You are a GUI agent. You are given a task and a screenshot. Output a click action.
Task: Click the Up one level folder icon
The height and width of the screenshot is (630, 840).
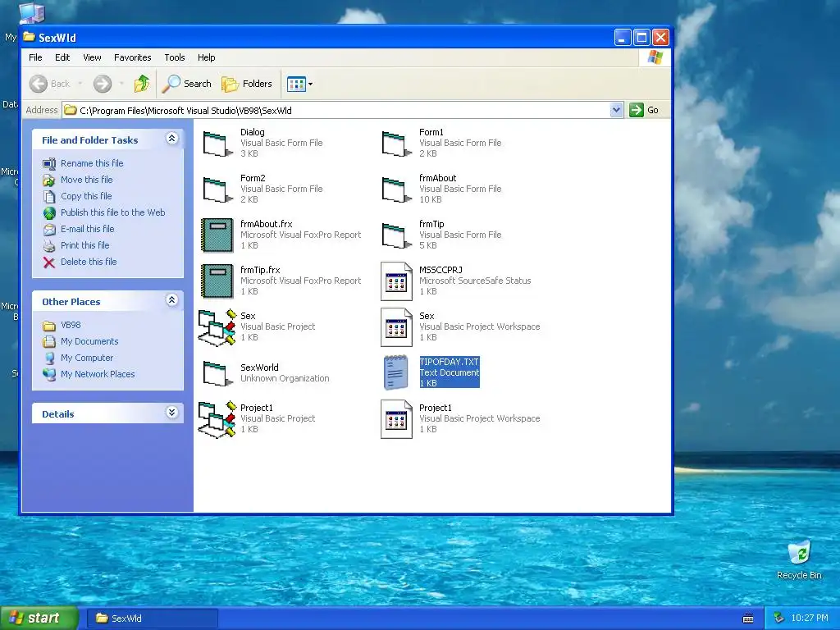coord(141,84)
